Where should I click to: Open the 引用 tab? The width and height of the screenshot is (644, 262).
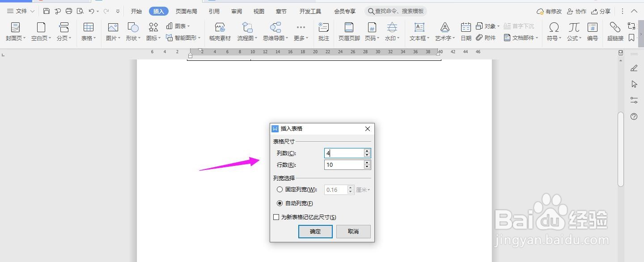pyautogui.click(x=214, y=12)
